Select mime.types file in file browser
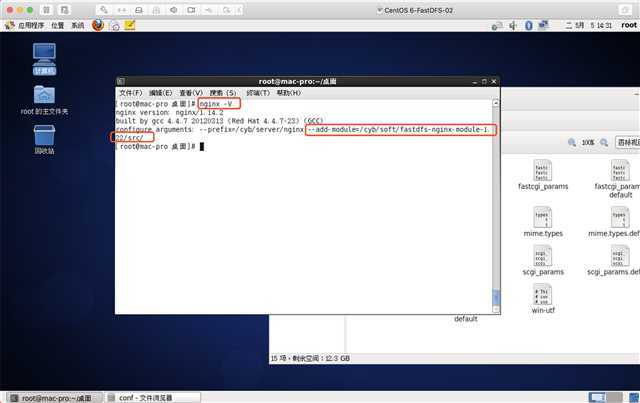Image resolution: width=640 pixels, height=403 pixels. click(x=543, y=222)
